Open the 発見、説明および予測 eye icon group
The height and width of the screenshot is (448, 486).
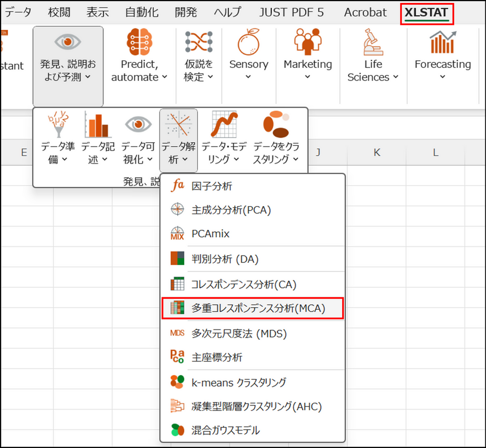[68, 43]
